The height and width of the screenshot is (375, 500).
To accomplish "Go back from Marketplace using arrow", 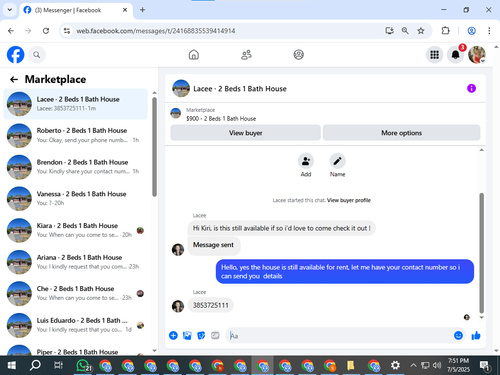I will click(14, 79).
